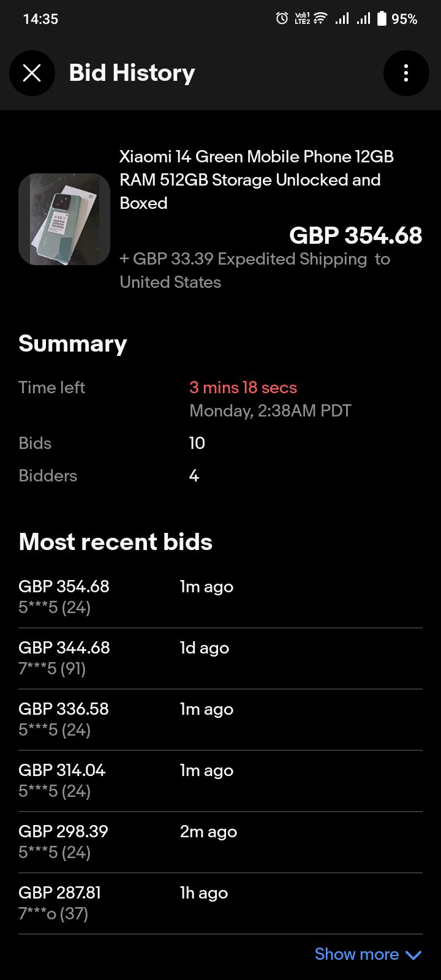
Task: Tap the alarm clock status icon
Action: [x=282, y=18]
